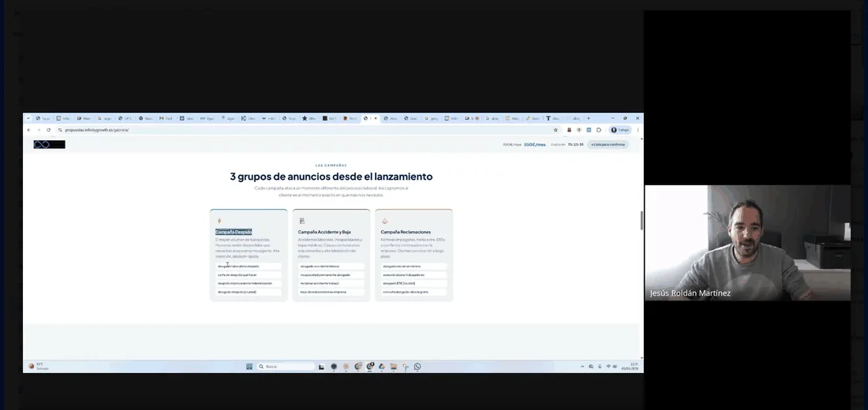The width and height of the screenshot is (868, 410).
Task: Switch to the star icon browser tab
Action: click(x=310, y=117)
